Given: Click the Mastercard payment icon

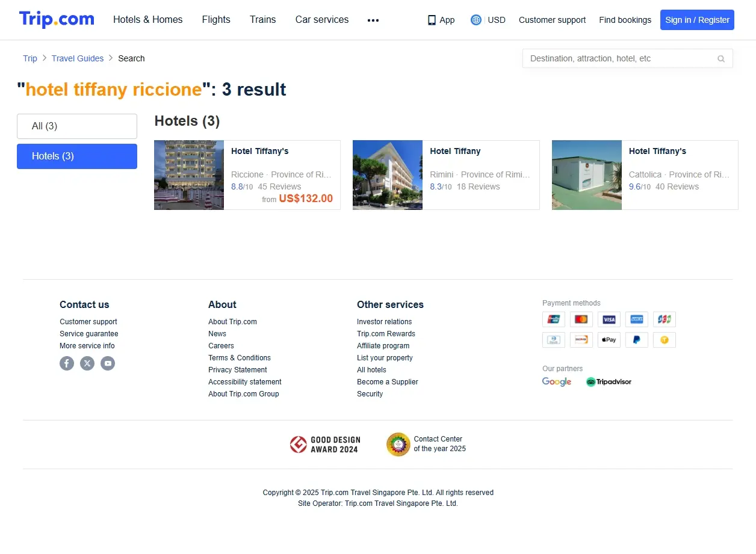Looking at the screenshot, I should coord(581,319).
